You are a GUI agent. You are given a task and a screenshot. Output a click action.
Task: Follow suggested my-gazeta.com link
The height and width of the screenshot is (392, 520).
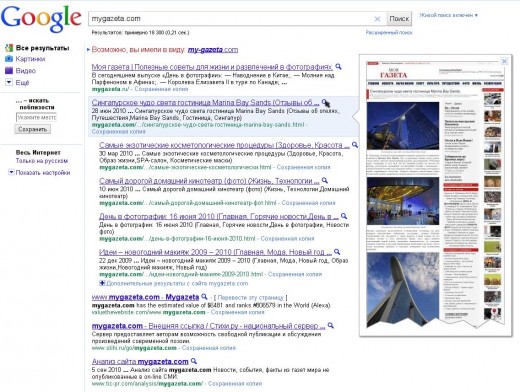pos(213,50)
